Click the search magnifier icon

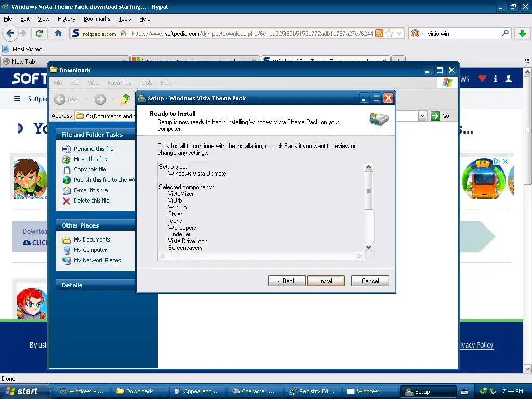coord(505,33)
